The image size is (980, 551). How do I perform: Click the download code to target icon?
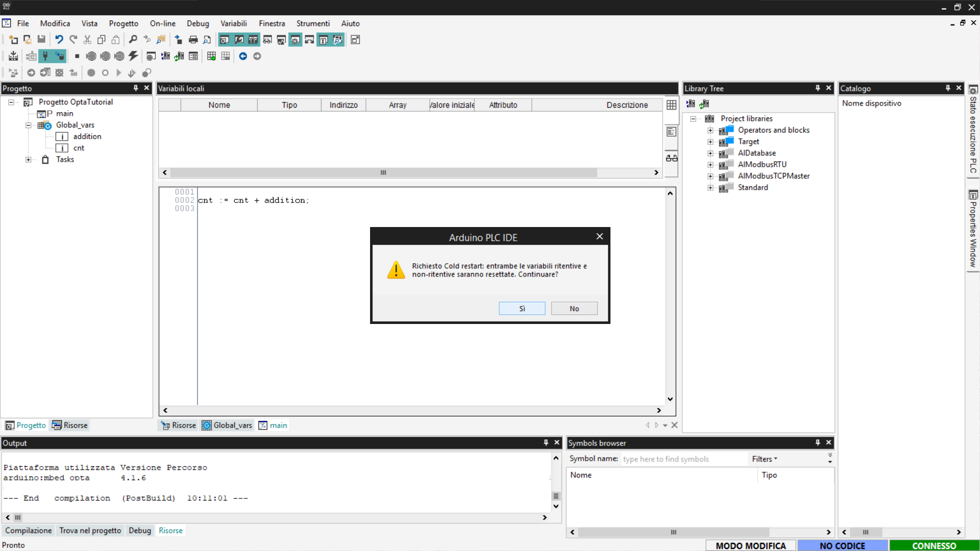[13, 56]
